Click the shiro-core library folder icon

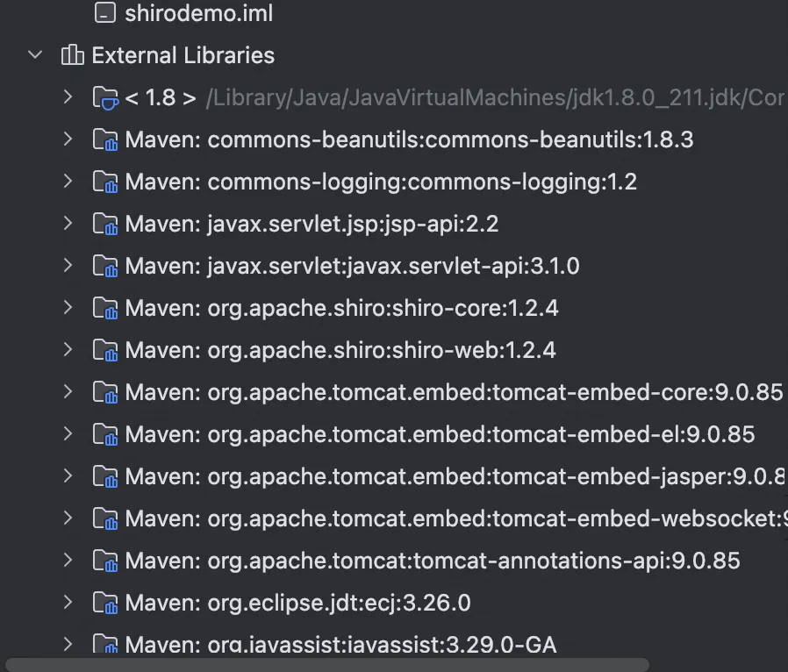(104, 308)
